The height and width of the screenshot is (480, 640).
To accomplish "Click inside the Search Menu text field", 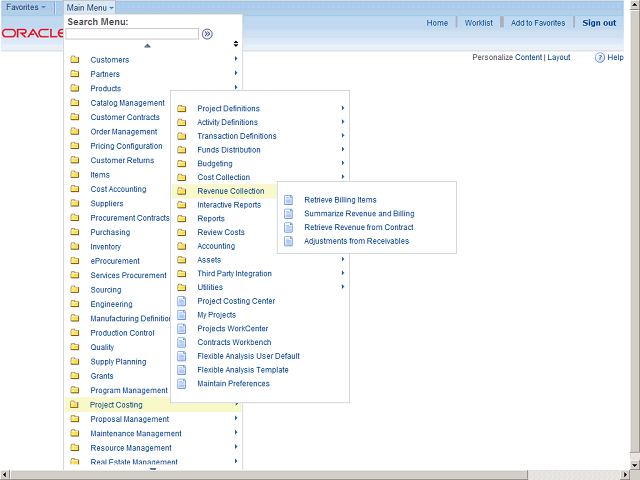I will click(132, 33).
